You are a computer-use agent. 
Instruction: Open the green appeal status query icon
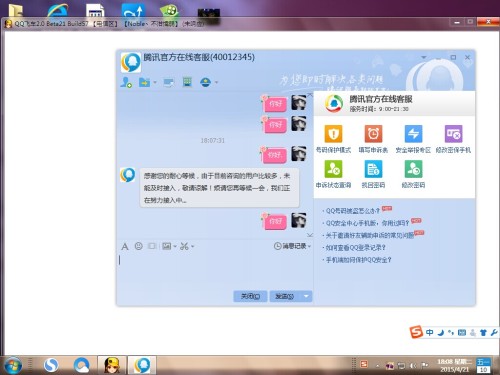(333, 169)
